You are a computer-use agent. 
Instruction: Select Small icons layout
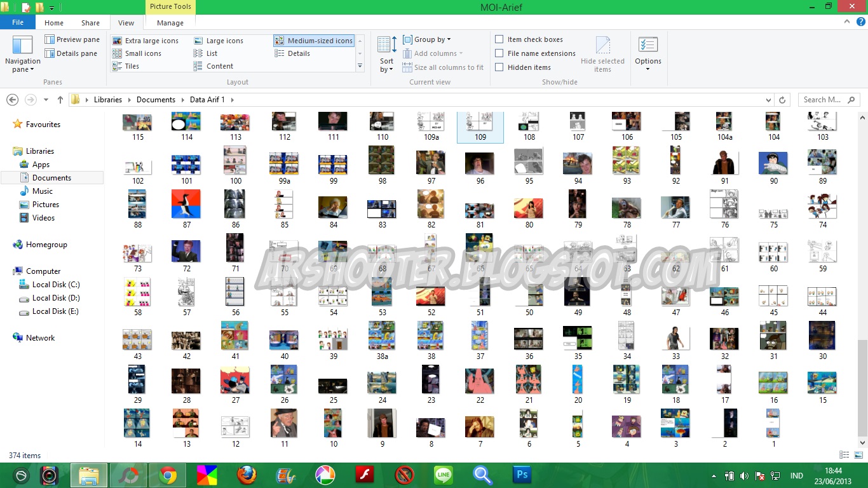[x=137, y=53]
